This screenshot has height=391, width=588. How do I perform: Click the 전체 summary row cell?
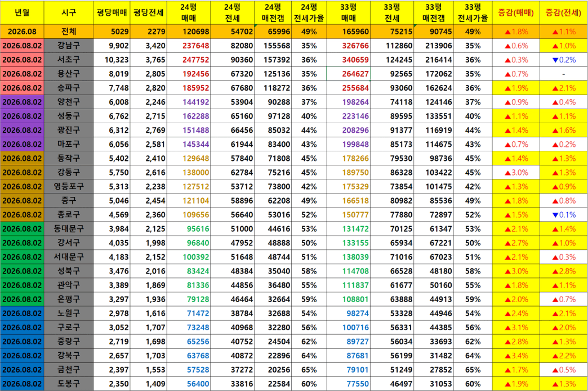69,32
